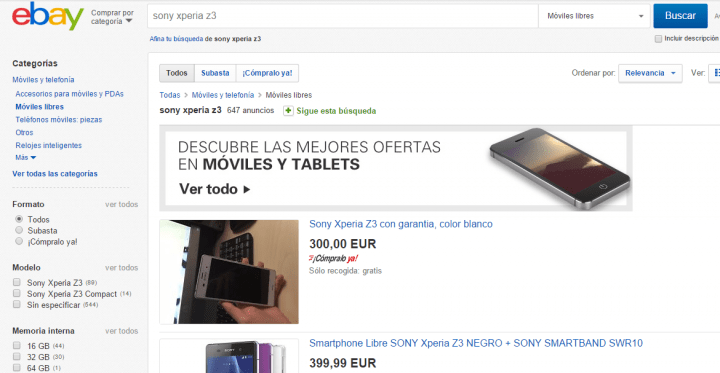The width and height of the screenshot is (720, 373).
Task: Click Afina tu búsqueda link
Action: point(176,39)
